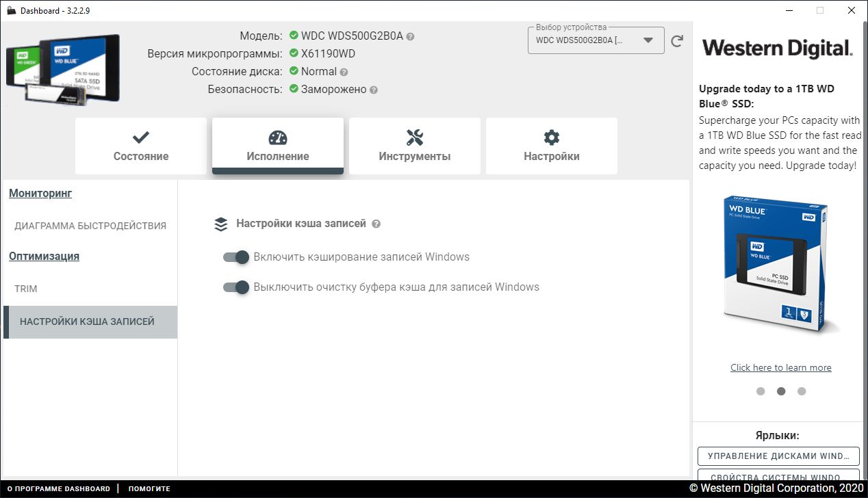Click the Оптимизация section heading
Viewport: 868px width, 498px height.
pyautogui.click(x=44, y=257)
